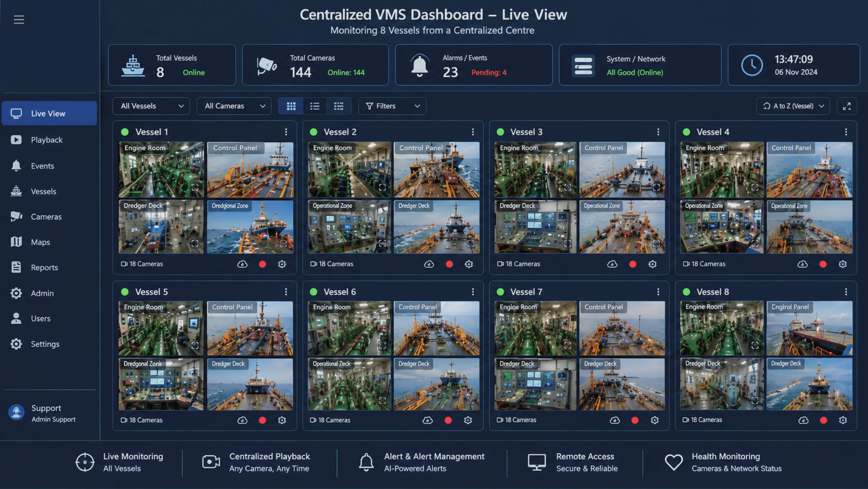Click Vessel 5 cloud download icon

click(x=242, y=420)
